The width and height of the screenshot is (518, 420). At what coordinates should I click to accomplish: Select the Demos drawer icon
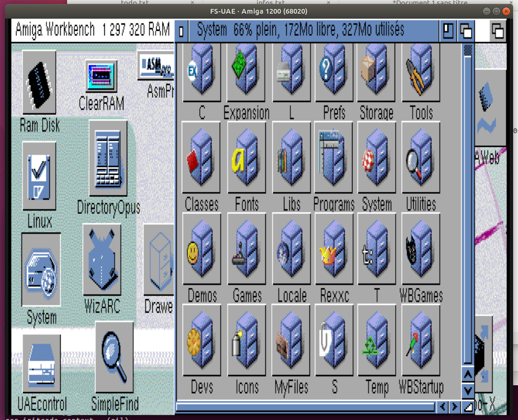[202, 249]
